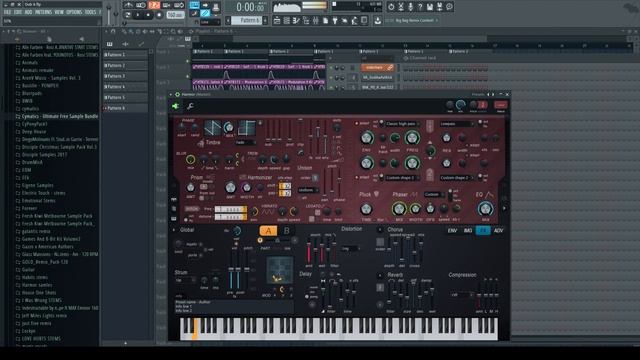Switch to the ENV tab in Harmor
This screenshot has height=360, width=640.
pos(452,231)
